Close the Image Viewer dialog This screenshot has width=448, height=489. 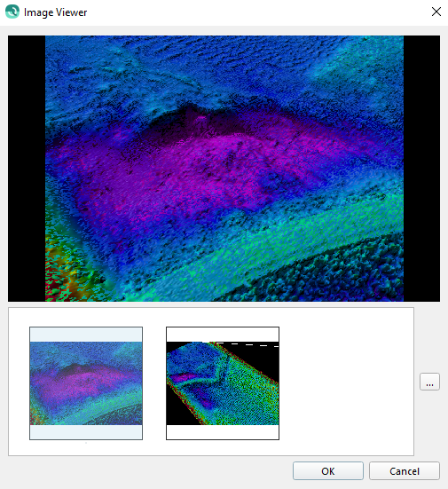click(436, 12)
